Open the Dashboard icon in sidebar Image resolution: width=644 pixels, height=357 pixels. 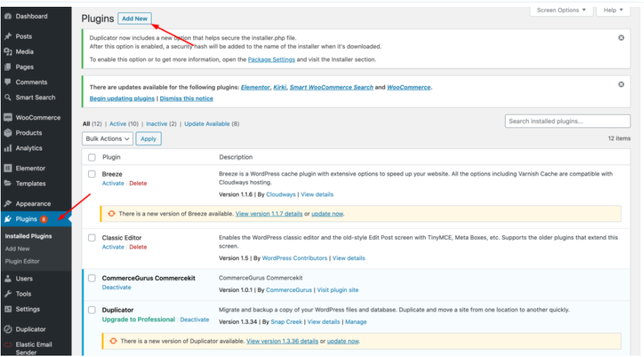coord(8,16)
